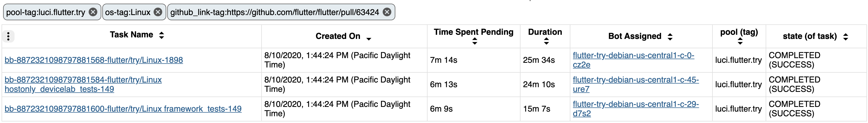Click the 25m 34s duration cell
The height and width of the screenshot is (123, 868).
point(539,60)
